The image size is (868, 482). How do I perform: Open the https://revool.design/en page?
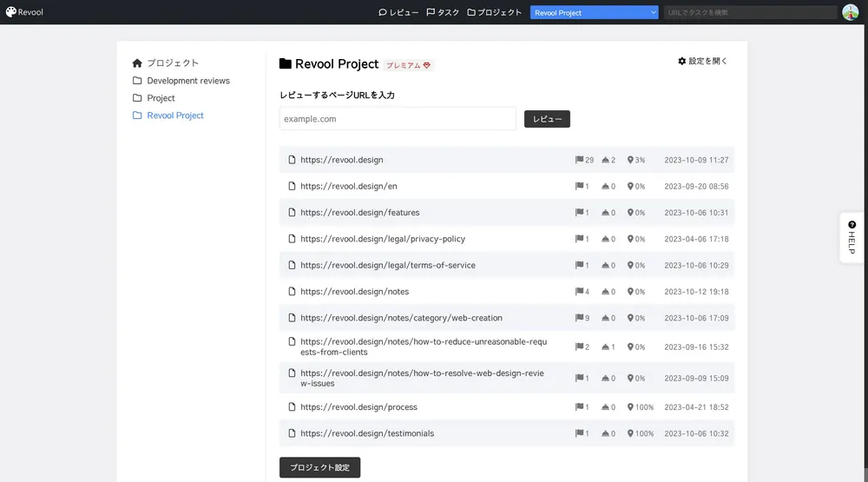click(x=349, y=186)
